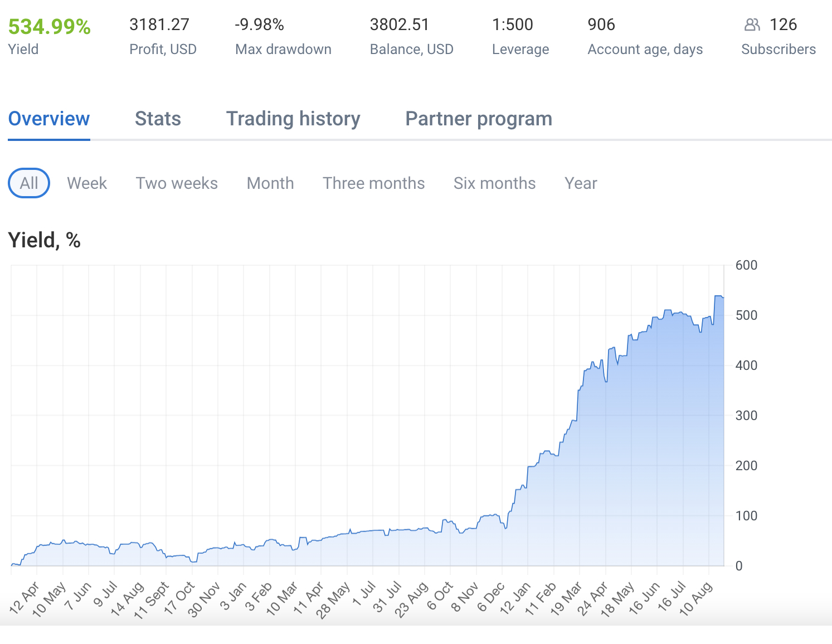Click the 28 May x-axis date label
This screenshot has width=832, height=644.
click(333, 599)
